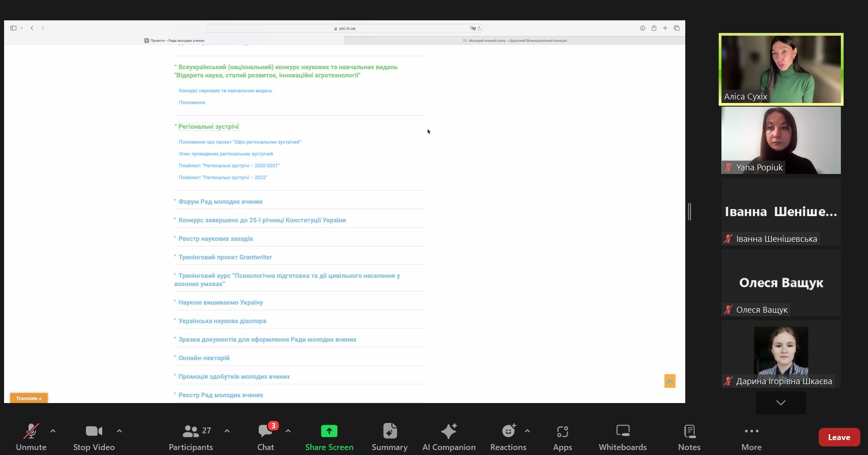This screenshot has height=455, width=868.
Task: Open Положення link under конкурс видань
Action: 192,102
